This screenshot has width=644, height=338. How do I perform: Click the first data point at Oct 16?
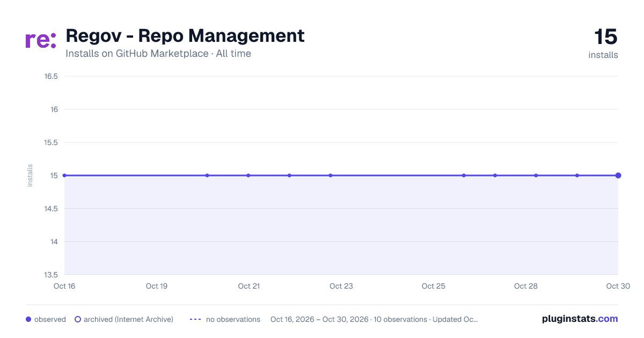click(x=64, y=175)
